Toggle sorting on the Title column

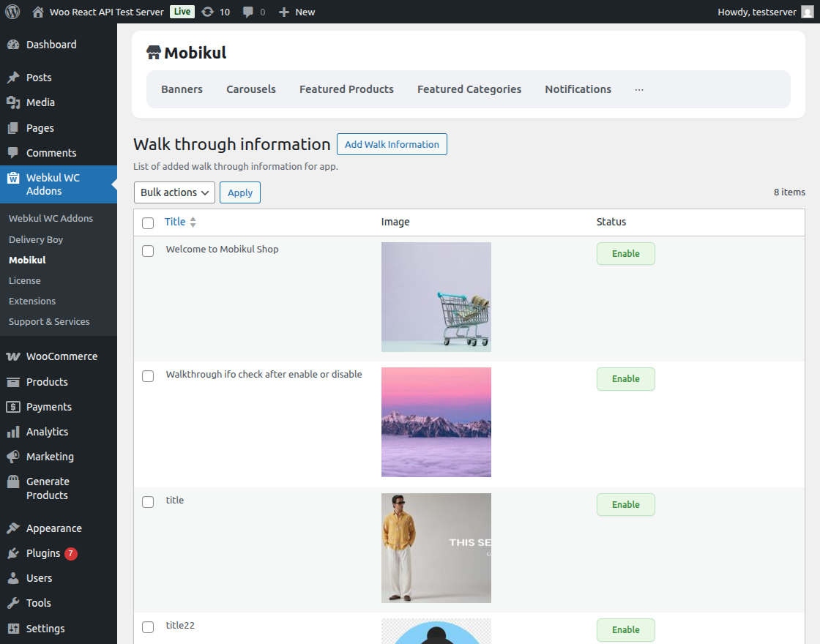coord(193,222)
